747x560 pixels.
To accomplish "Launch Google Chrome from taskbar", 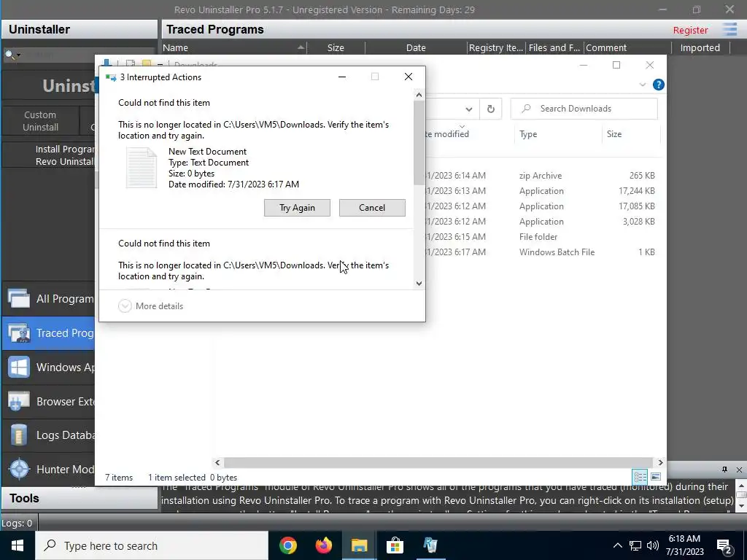I will point(287,545).
